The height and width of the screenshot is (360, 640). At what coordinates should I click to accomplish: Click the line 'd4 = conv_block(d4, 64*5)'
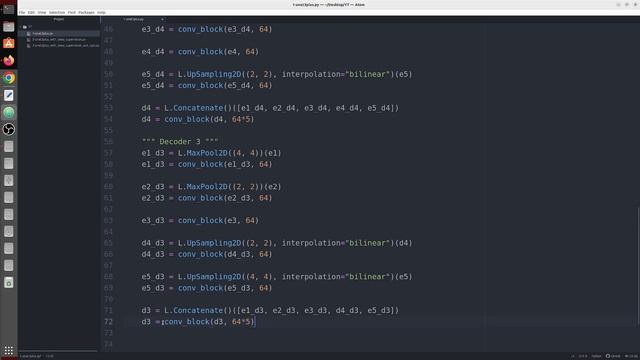[x=198, y=119]
